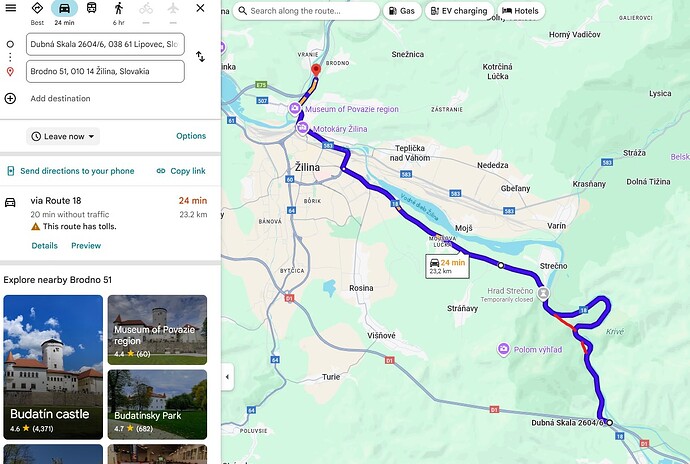Select the driving travel mode
This screenshot has height=464, width=690.
click(x=64, y=8)
